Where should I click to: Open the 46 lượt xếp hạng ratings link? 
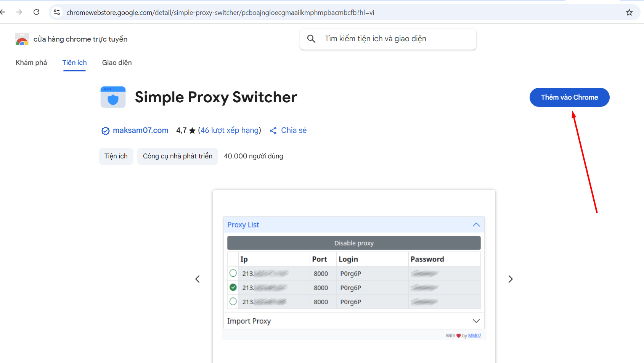(x=230, y=130)
